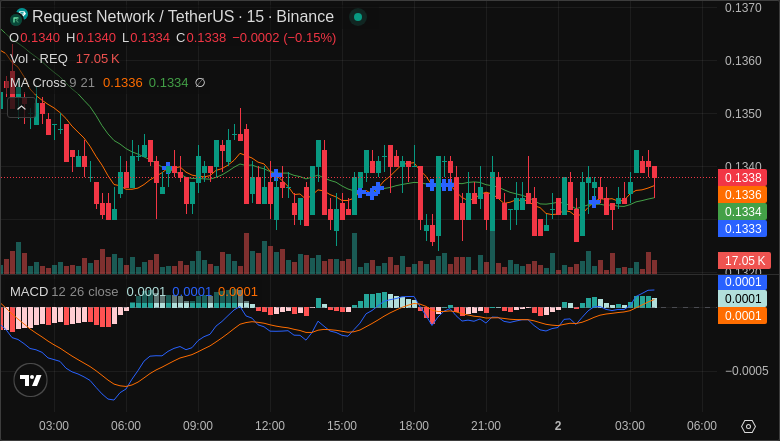Click the Request Network symbol logo icon

18,17
